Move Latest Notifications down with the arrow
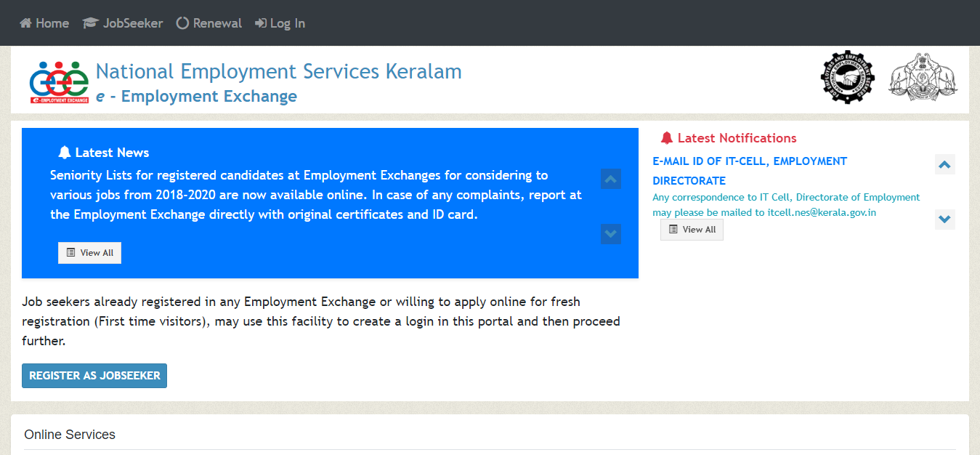 (944, 219)
